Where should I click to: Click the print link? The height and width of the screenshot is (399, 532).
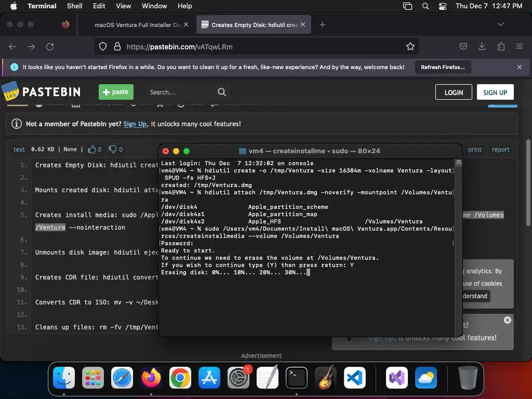474,149
